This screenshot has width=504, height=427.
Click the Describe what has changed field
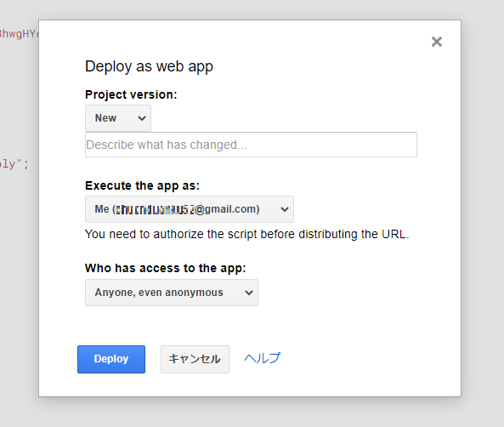click(251, 145)
